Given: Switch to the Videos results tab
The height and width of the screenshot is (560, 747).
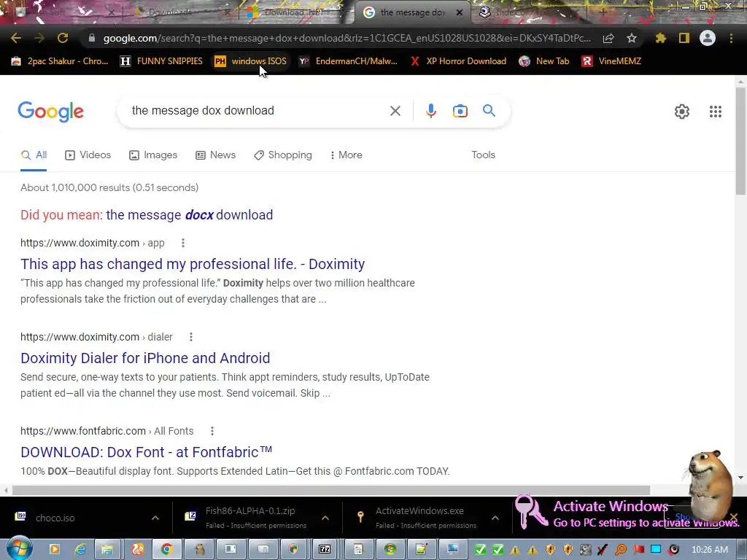Looking at the screenshot, I should point(88,155).
